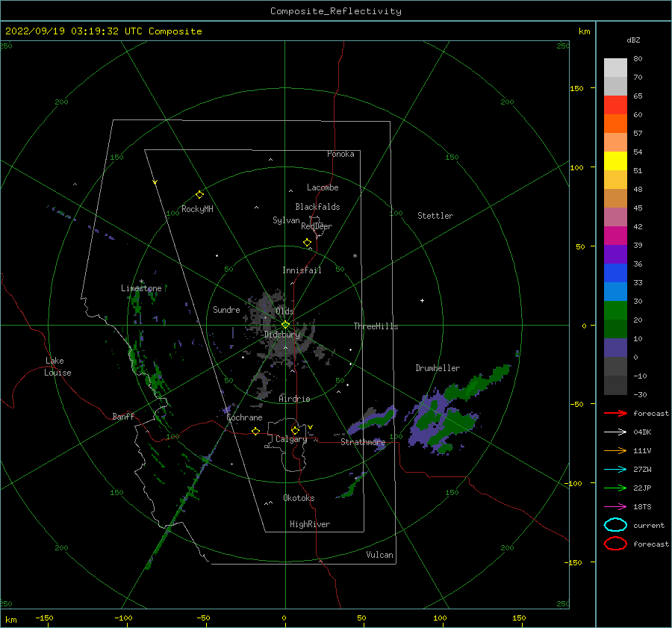672x628 pixels.
Task: Click the Drumheller town label
Action: pos(438,368)
